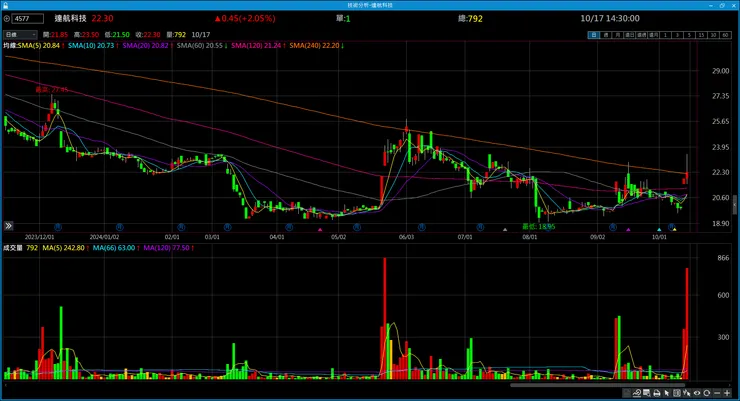The height and width of the screenshot is (401, 740).
Task: Click the magenta triangle marker after 09/02
Action: pos(628,229)
